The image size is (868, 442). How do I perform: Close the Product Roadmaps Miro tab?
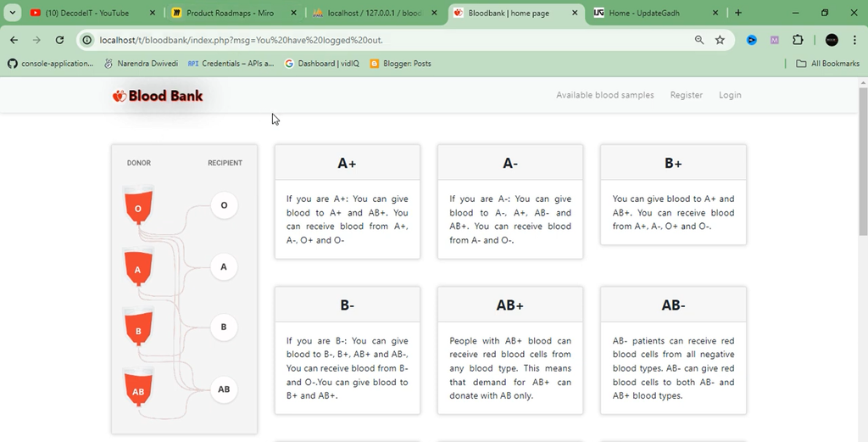(293, 13)
